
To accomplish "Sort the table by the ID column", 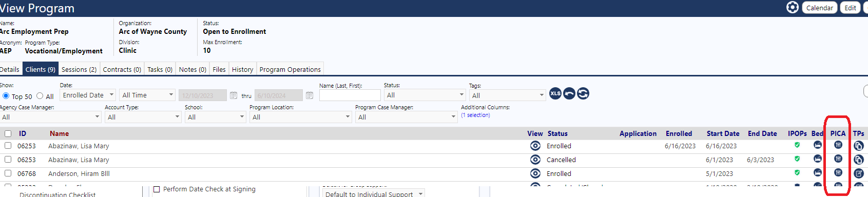I will pyautogui.click(x=23, y=133).
